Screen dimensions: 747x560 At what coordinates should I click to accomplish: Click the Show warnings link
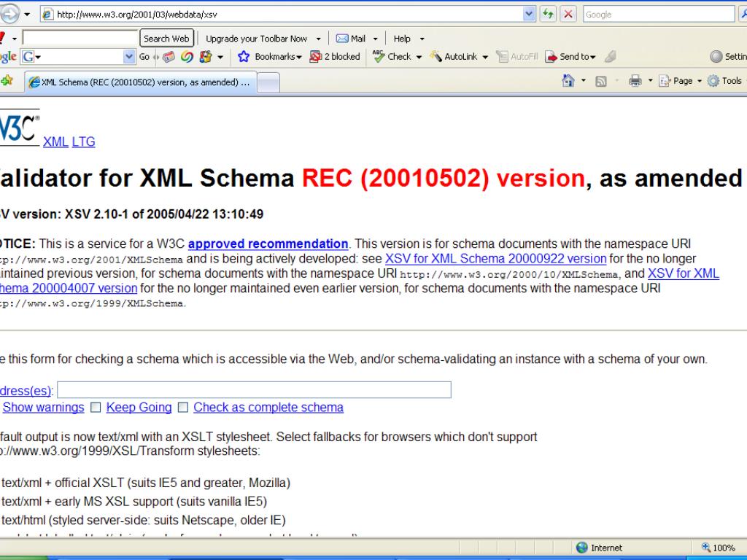pos(43,408)
